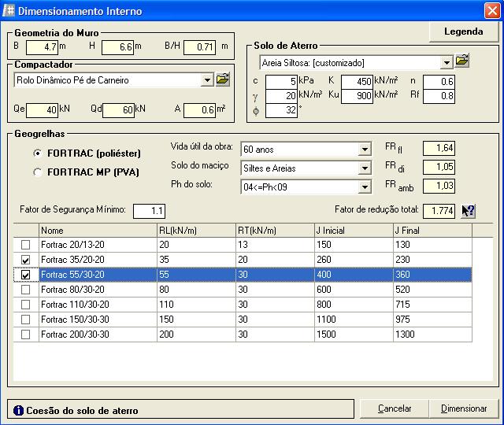Click Coesão do solo de aterro status text
504x425 pixels.
[82, 411]
